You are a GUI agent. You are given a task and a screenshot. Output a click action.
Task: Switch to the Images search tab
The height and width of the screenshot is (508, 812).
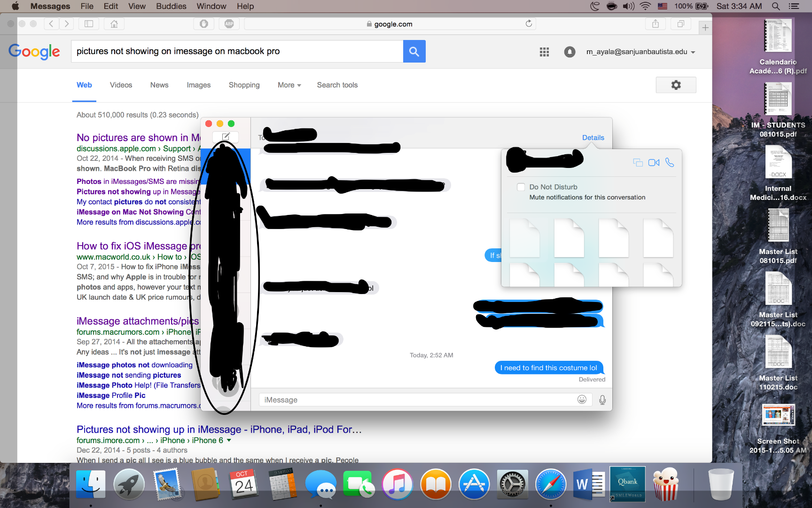click(199, 85)
